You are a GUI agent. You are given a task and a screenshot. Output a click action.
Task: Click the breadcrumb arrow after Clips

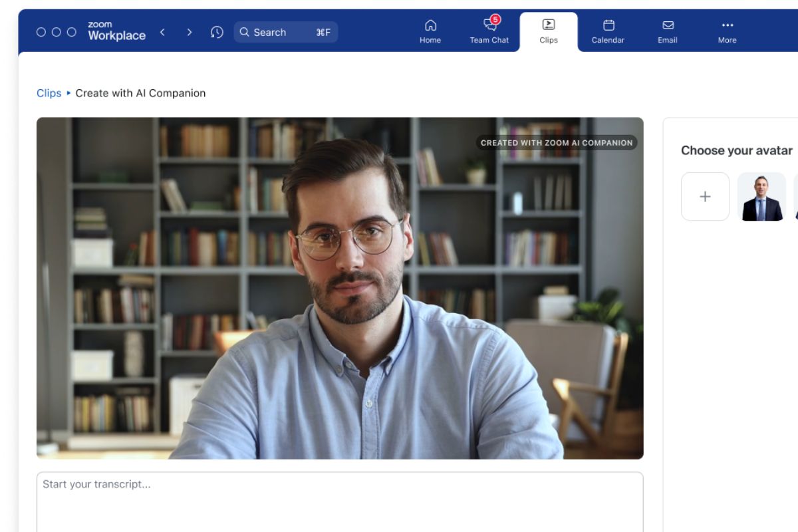click(67, 93)
